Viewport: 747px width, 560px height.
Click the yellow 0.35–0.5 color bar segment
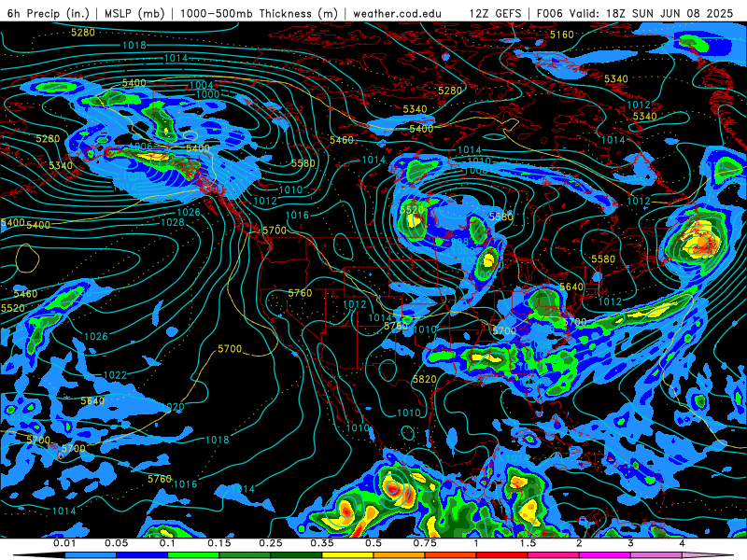347,555
